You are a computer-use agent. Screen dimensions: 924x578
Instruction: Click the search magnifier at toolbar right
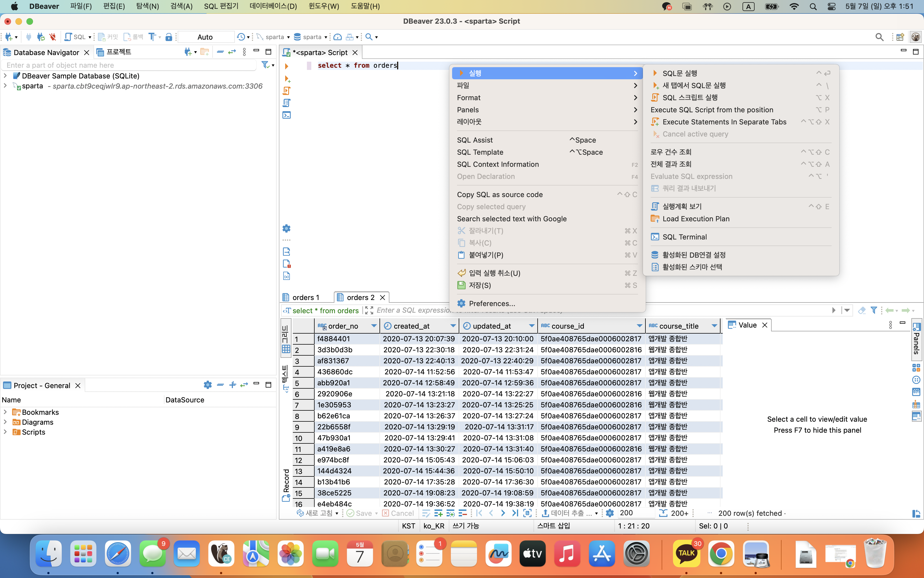click(x=879, y=37)
